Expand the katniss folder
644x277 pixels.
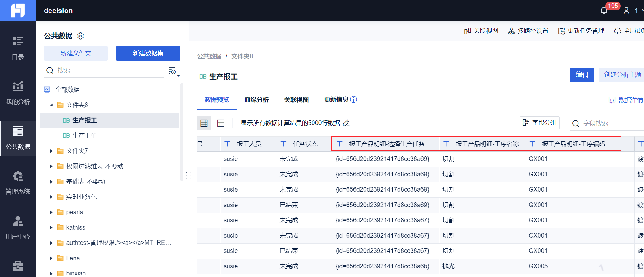coord(51,227)
